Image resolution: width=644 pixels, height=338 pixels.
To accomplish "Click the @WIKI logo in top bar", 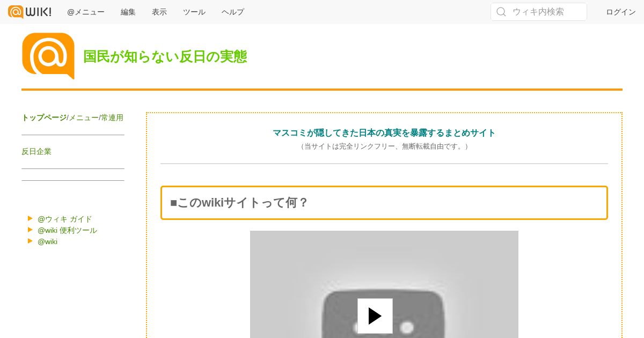I will pyautogui.click(x=30, y=12).
